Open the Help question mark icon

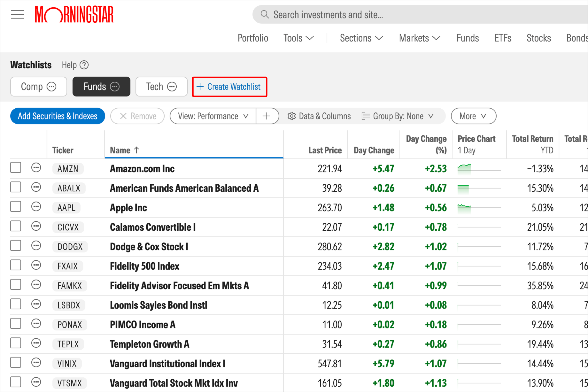click(x=84, y=65)
